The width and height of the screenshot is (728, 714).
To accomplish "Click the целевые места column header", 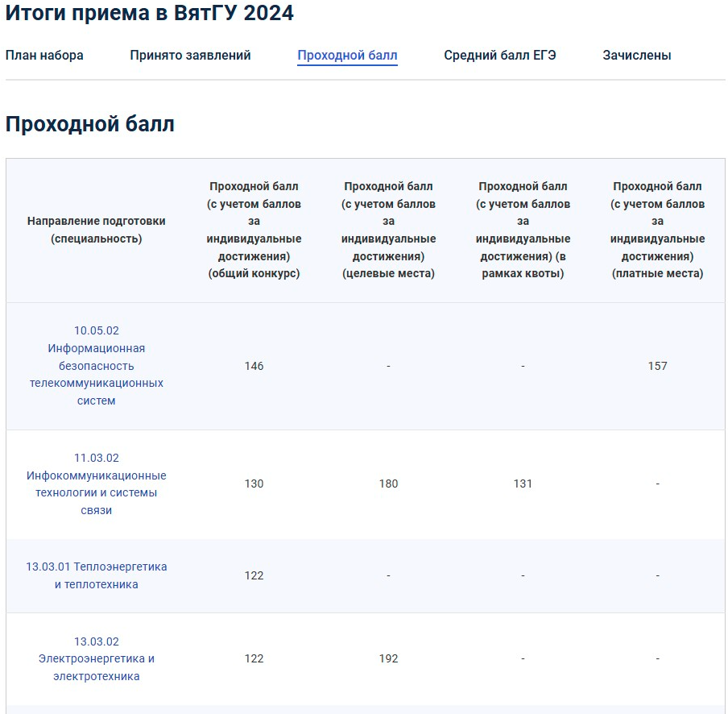I will 389,230.
